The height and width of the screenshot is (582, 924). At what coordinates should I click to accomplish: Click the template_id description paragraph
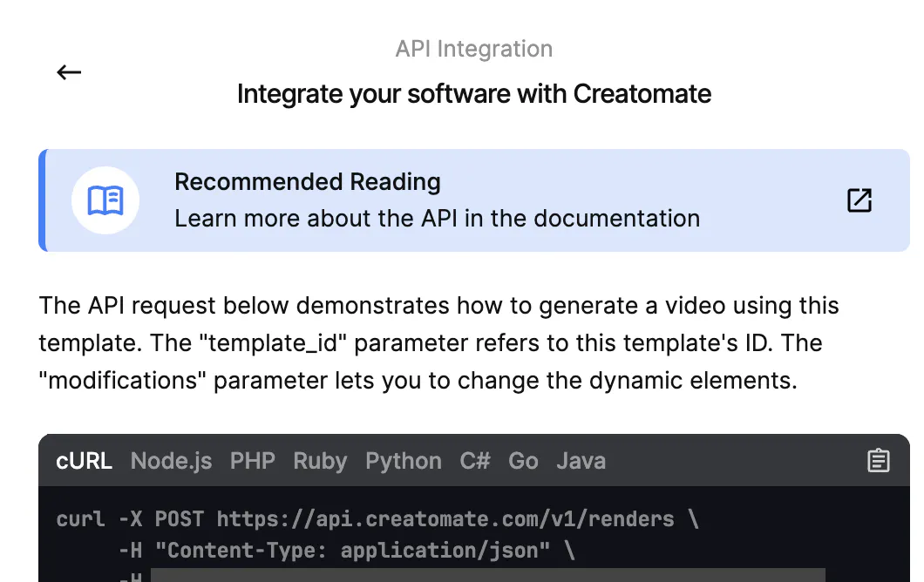point(439,343)
